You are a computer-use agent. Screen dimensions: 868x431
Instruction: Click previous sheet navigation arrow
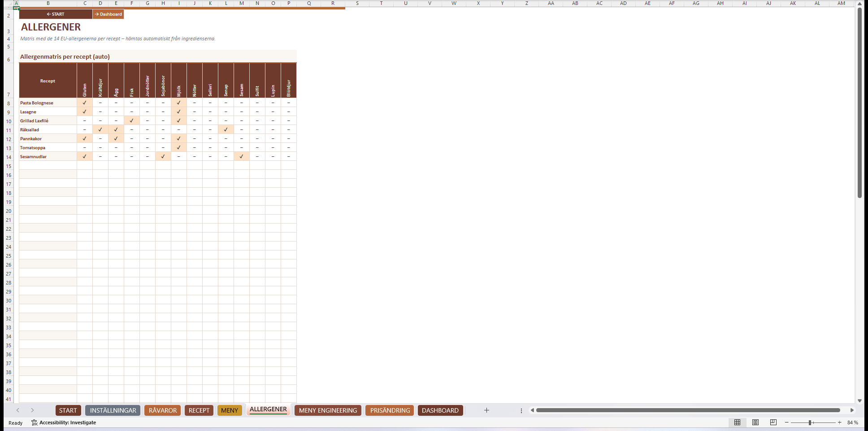click(18, 410)
